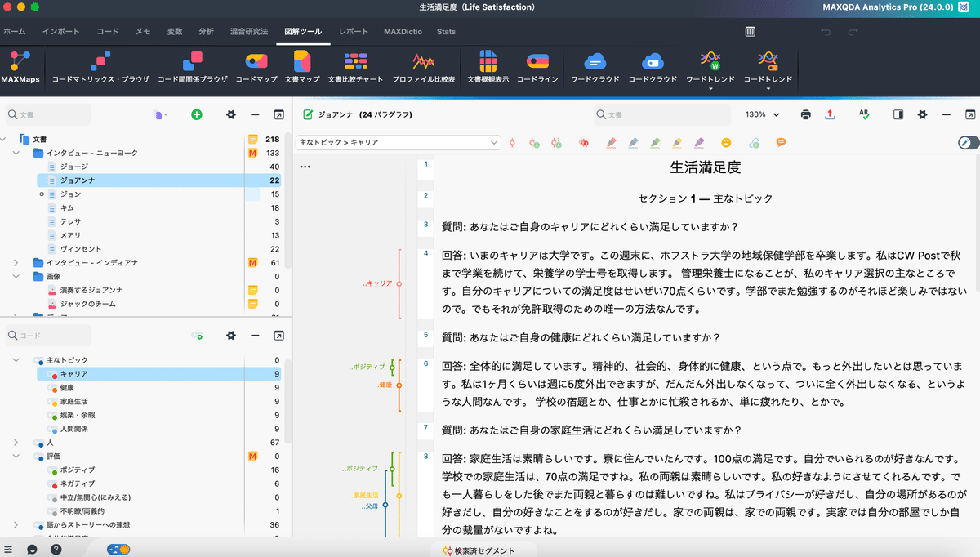
Task: Highlight with the blue highlighter pen
Action: pos(633,143)
